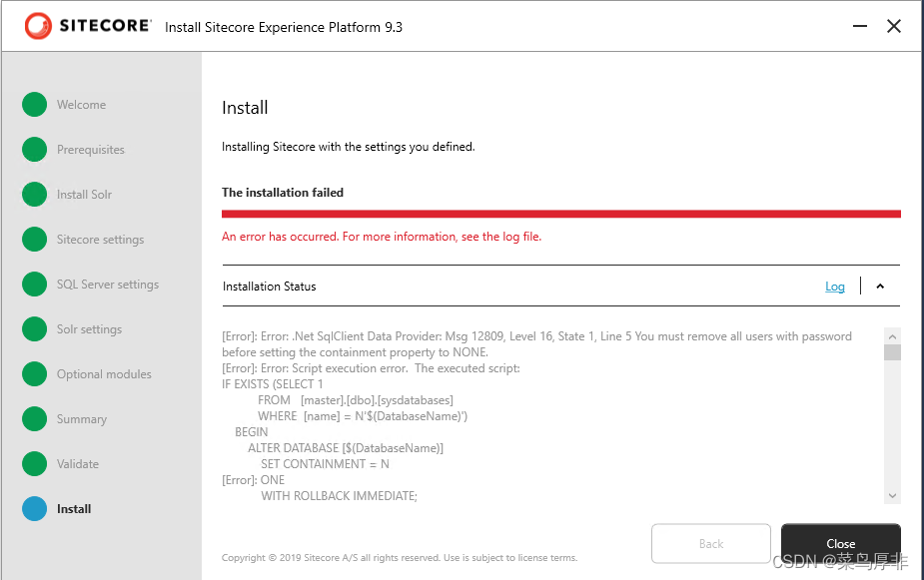Select the Optional modules step label
This screenshot has width=924, height=580.
click(x=104, y=374)
